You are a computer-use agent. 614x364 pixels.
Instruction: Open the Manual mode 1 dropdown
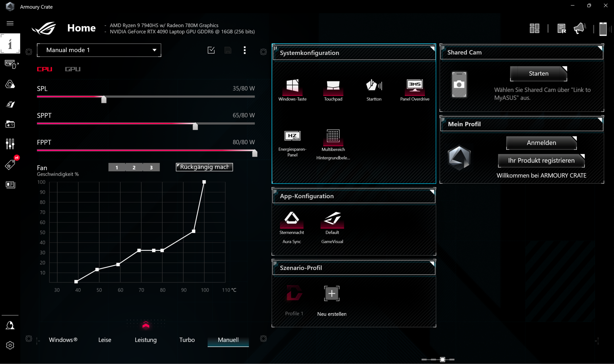tap(99, 50)
